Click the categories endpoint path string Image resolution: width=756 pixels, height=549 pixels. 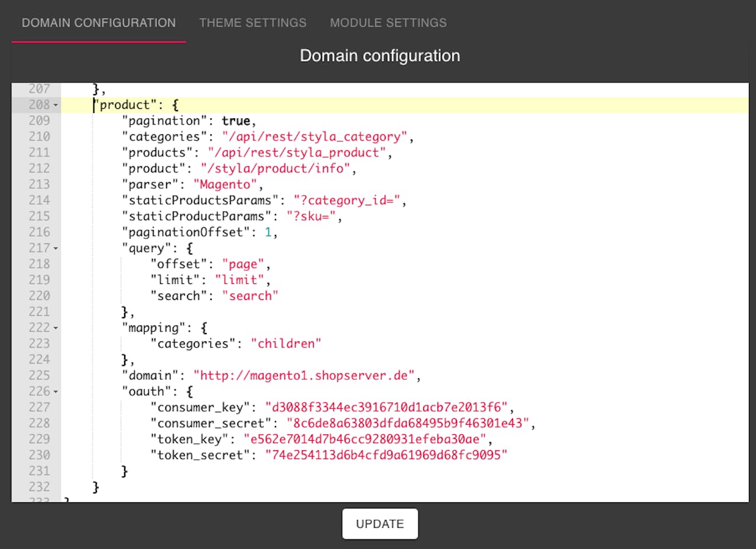(x=314, y=137)
